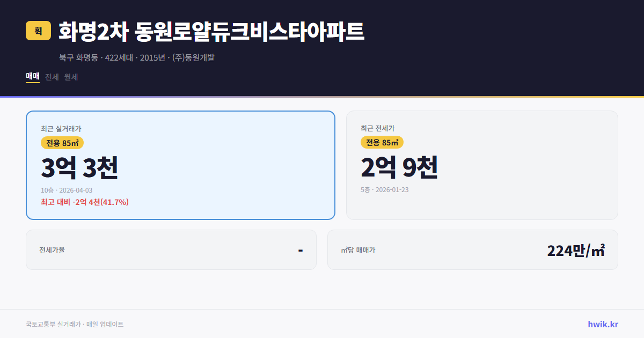This screenshot has width=644, height=338.
Task: Click the 최근 전세가 card
Action: (482, 164)
